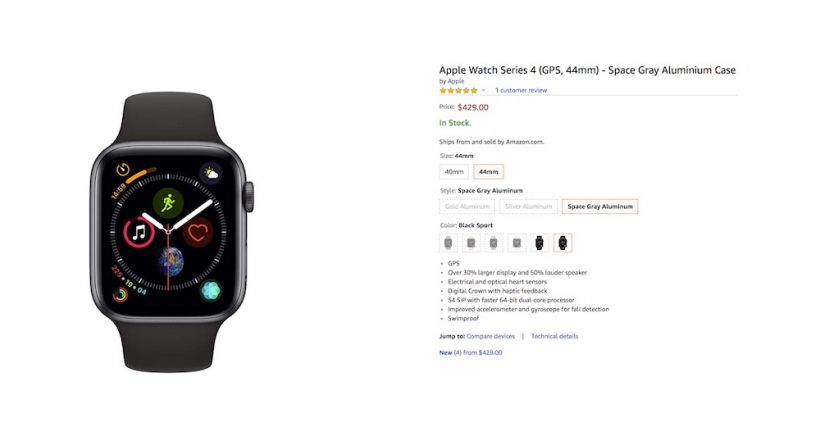This screenshot has height=440, width=820.
Task: Select the second grayed-out watch color swatch
Action: (x=471, y=243)
